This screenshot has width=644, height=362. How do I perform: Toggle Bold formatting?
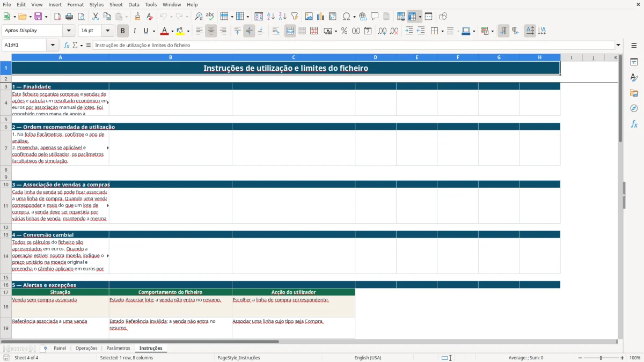[x=122, y=31]
